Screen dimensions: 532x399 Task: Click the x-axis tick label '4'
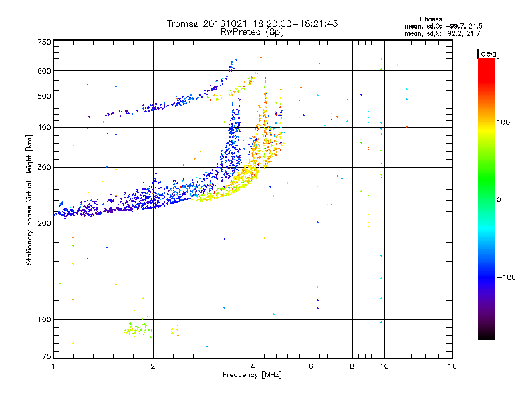pos(253,366)
